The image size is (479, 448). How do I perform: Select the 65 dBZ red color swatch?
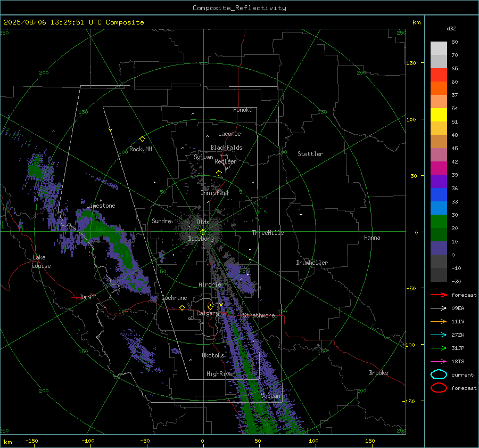coord(439,75)
